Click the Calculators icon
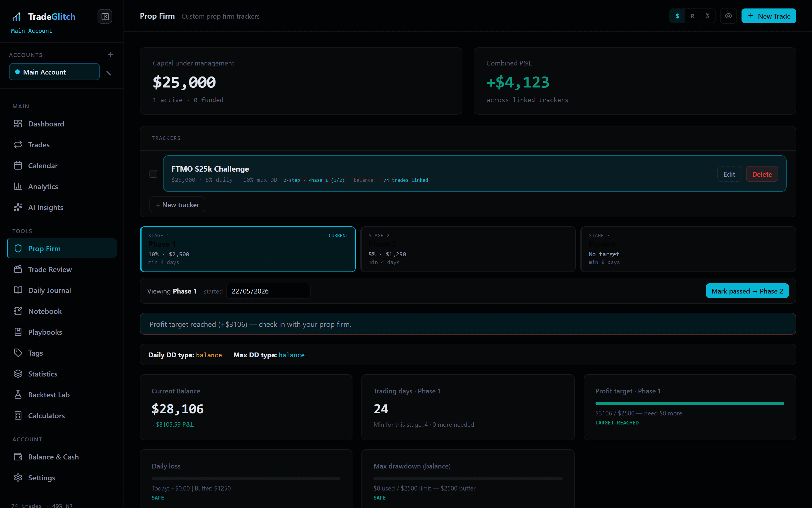The height and width of the screenshot is (508, 812). (x=18, y=416)
